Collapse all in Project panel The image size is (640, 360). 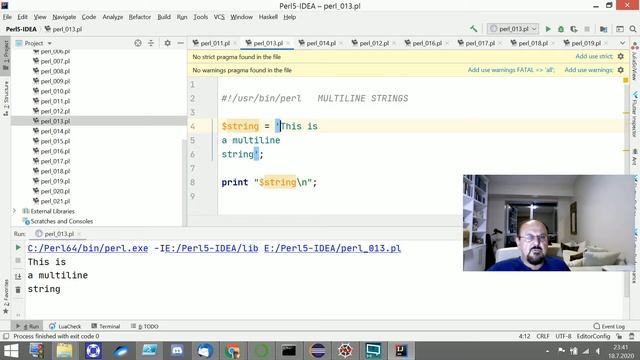tap(151, 43)
